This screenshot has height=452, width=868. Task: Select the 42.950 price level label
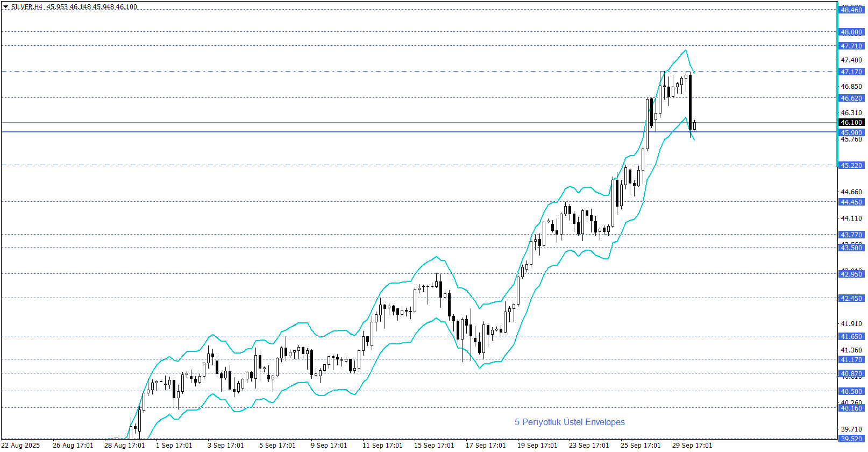click(x=851, y=274)
